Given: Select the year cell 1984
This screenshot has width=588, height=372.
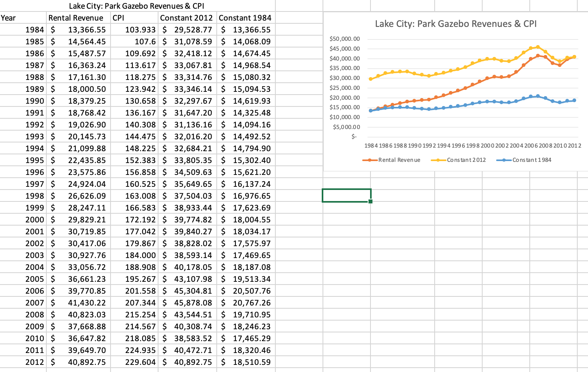Looking at the screenshot, I should 23,30.
